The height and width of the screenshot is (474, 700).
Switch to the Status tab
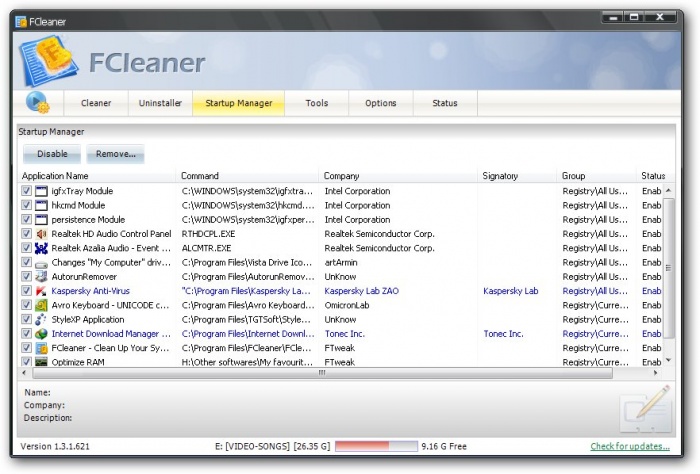pyautogui.click(x=445, y=103)
